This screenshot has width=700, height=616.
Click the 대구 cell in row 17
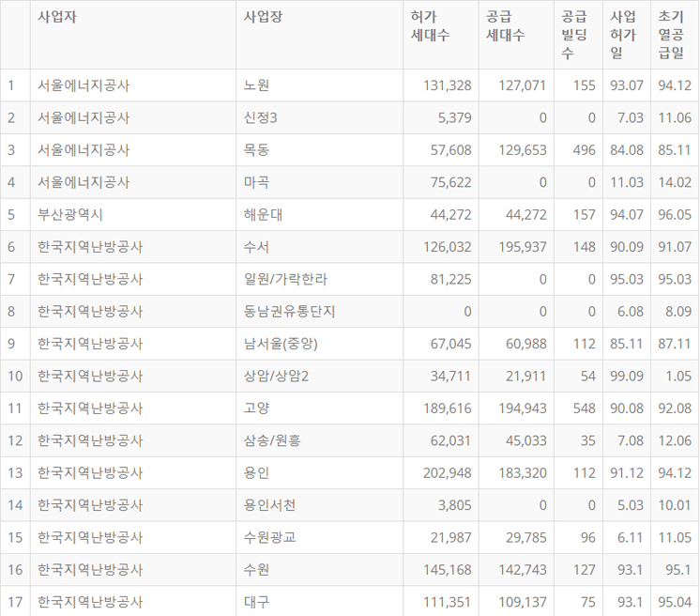pos(256,602)
